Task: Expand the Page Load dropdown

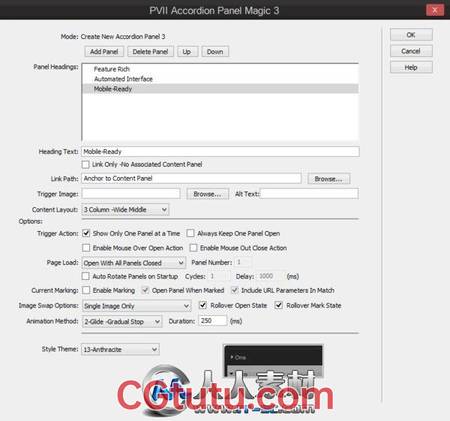Action: pos(134,263)
